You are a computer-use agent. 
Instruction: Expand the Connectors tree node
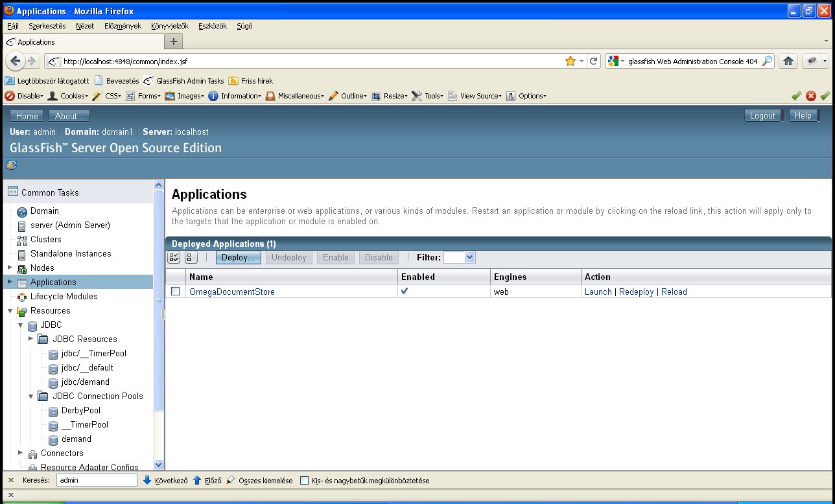20,453
